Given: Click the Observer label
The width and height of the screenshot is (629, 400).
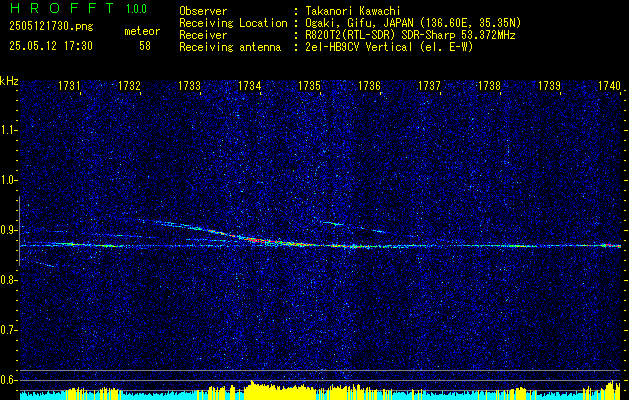Looking at the screenshot, I should pos(203,11).
